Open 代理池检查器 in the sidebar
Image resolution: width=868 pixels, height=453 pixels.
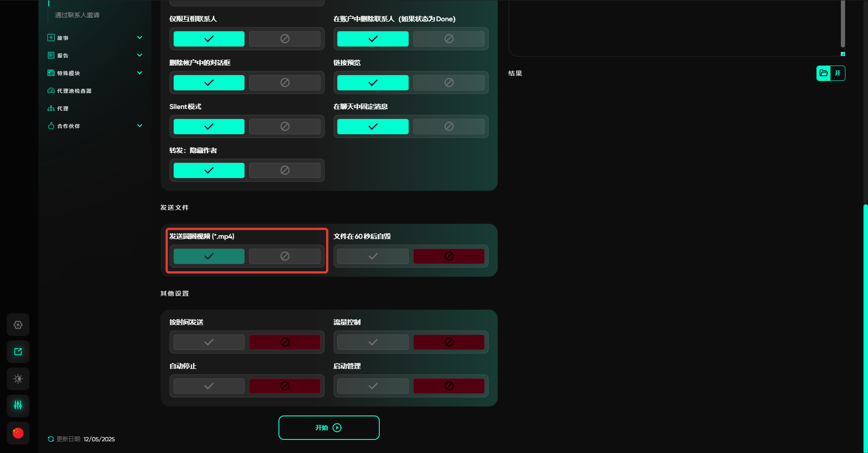(x=74, y=91)
